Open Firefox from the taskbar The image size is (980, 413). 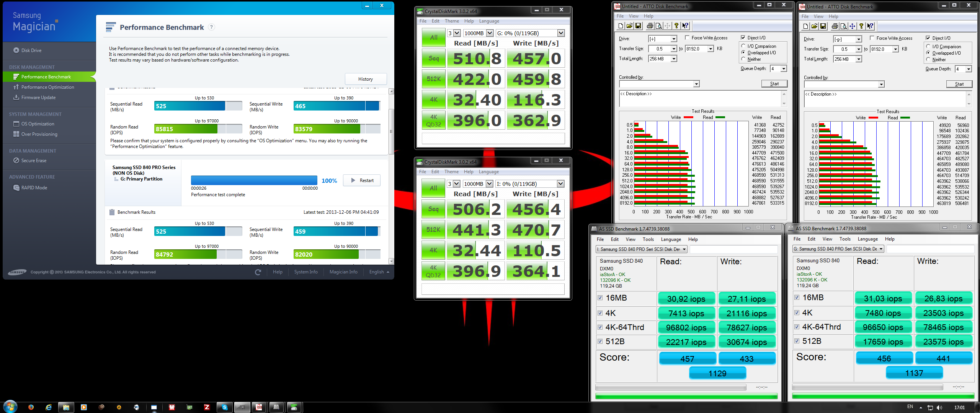coord(31,407)
